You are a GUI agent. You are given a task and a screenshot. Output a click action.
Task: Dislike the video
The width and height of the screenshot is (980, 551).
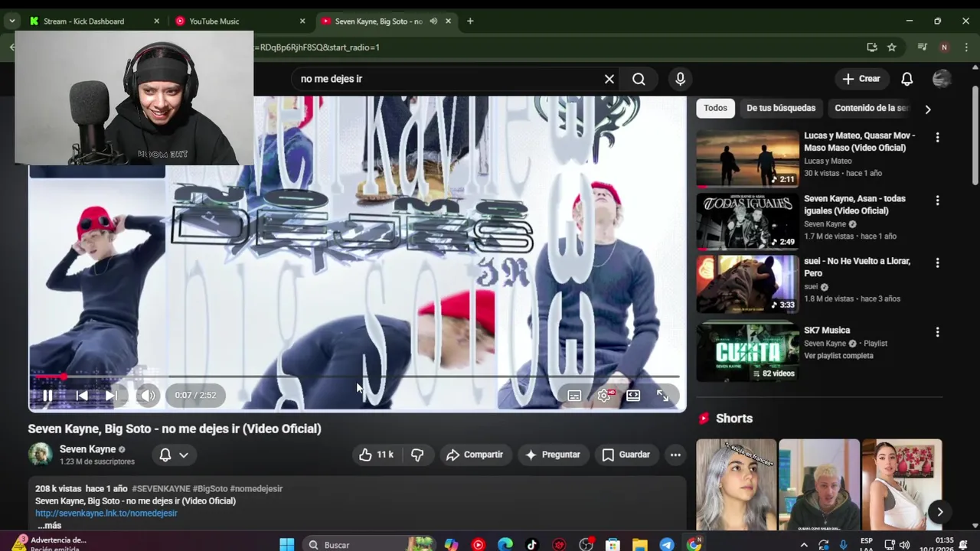point(417,455)
